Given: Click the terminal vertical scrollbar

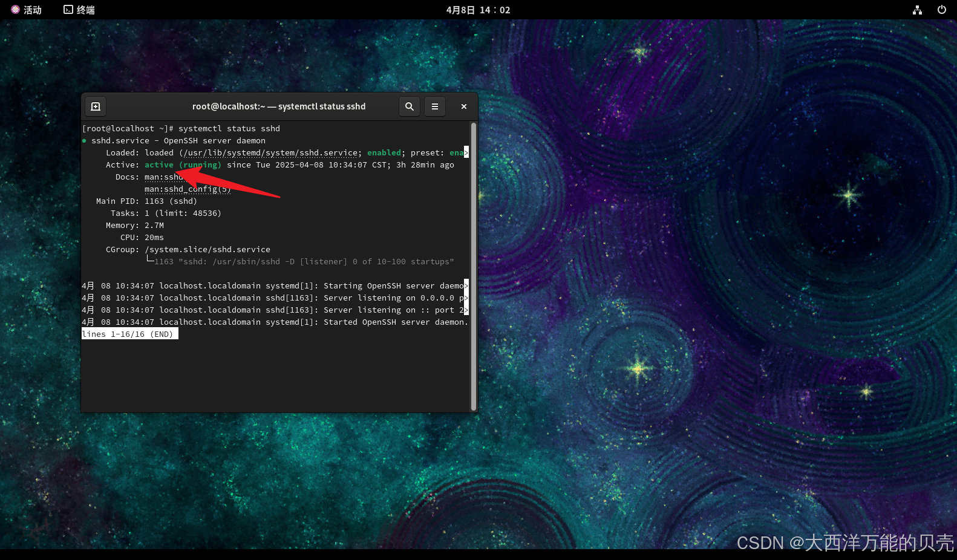Looking at the screenshot, I should [474, 266].
